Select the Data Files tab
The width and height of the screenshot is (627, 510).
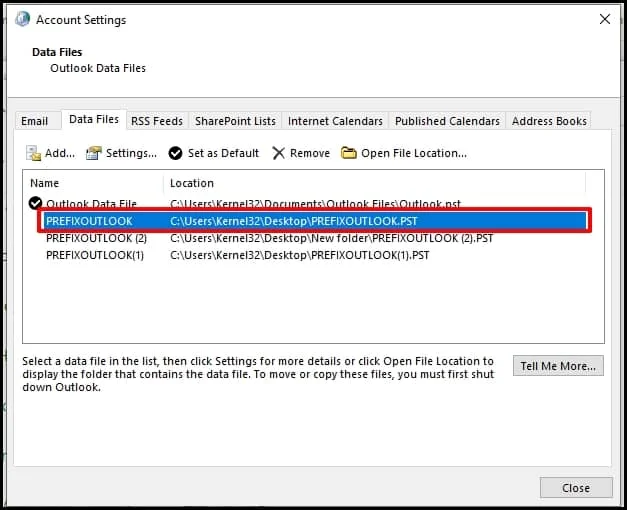pos(94,119)
